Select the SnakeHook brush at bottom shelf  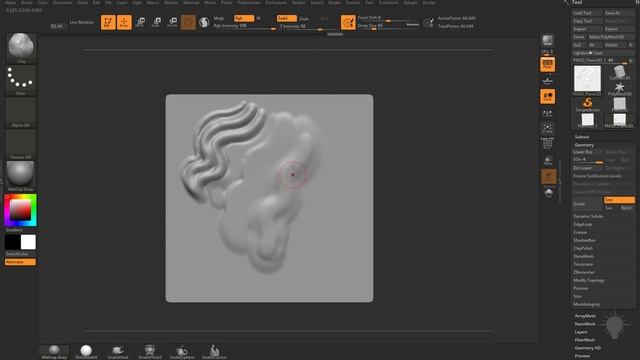point(118,351)
